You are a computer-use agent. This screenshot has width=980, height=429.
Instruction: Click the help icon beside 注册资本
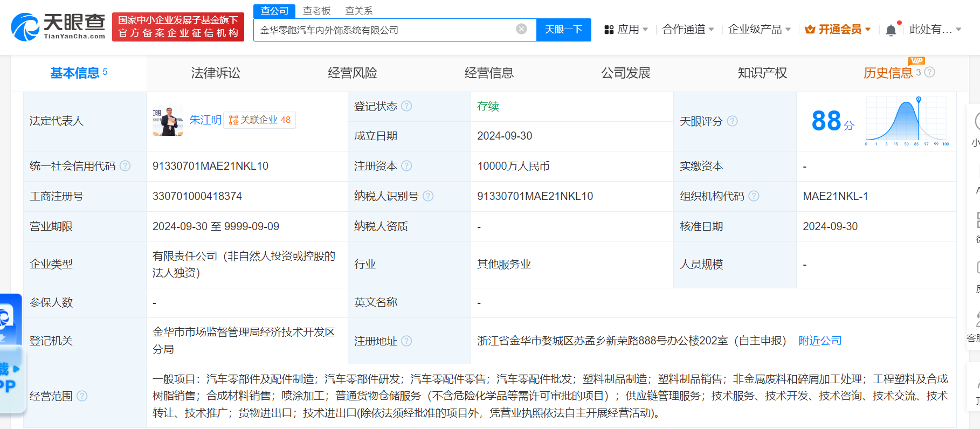(x=406, y=166)
